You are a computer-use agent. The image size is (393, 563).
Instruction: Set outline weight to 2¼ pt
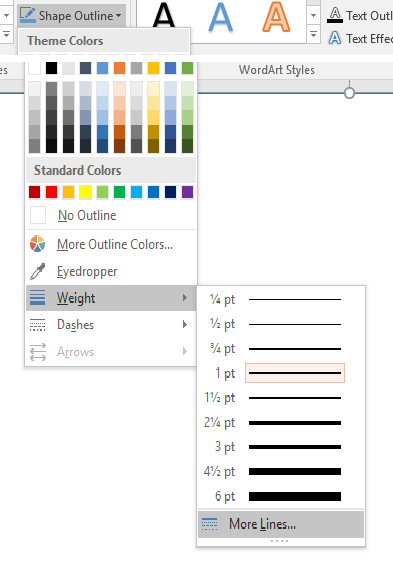pyautogui.click(x=281, y=423)
